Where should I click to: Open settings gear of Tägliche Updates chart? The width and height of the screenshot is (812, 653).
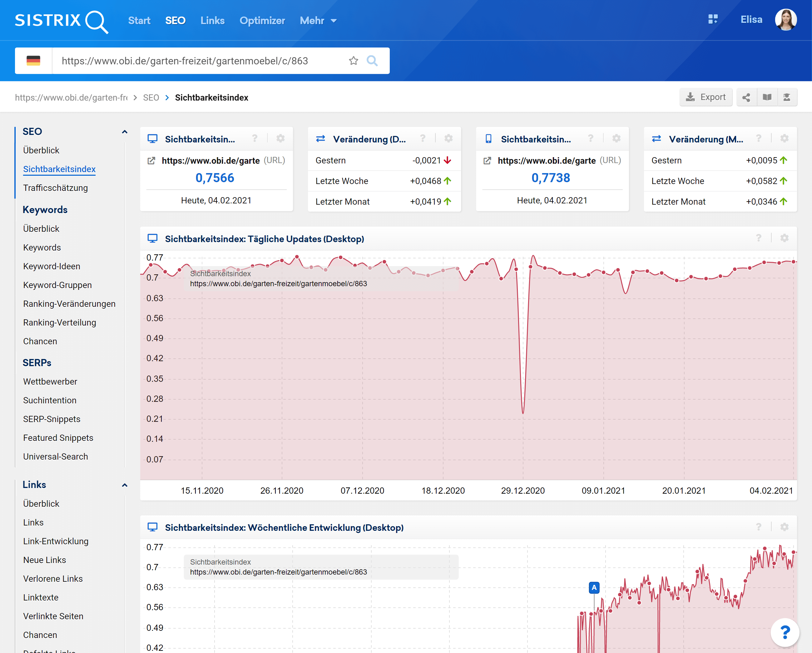[x=784, y=238]
